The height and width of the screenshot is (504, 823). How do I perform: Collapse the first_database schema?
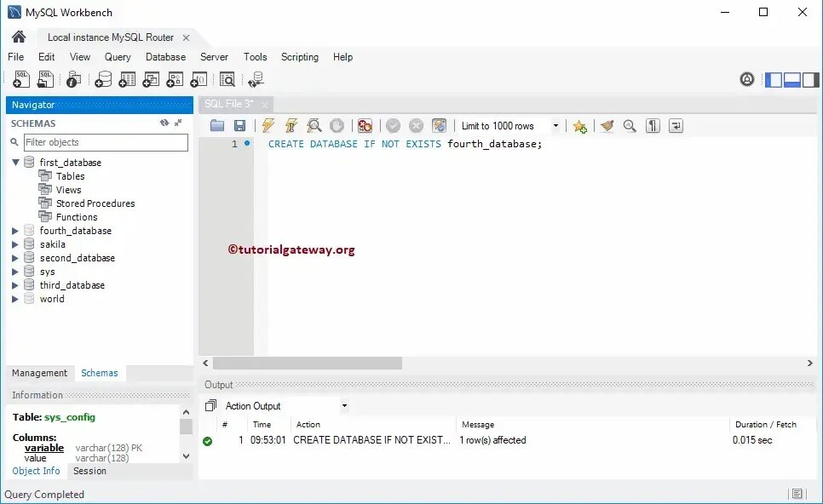pyautogui.click(x=15, y=162)
